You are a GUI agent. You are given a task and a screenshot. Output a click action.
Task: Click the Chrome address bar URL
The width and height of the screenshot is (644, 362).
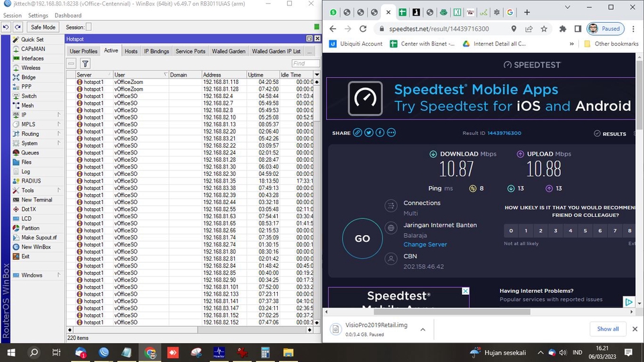(x=439, y=29)
